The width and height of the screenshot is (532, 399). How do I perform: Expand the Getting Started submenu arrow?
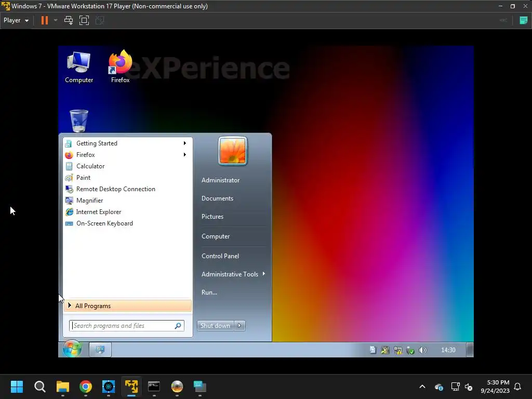(185, 143)
